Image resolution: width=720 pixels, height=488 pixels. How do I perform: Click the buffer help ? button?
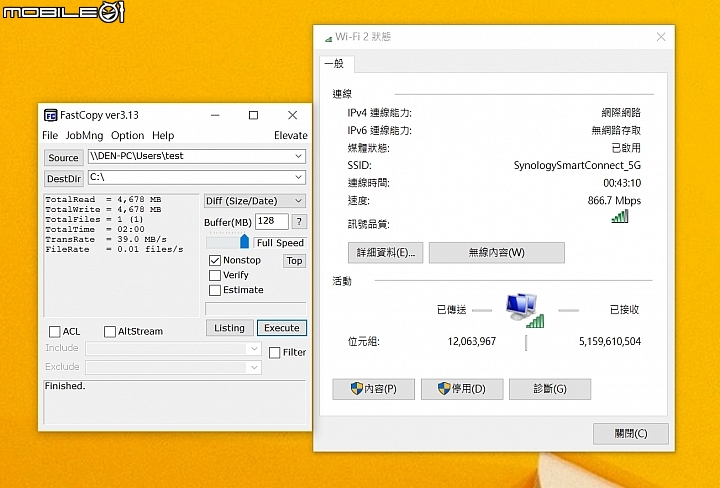point(299,221)
